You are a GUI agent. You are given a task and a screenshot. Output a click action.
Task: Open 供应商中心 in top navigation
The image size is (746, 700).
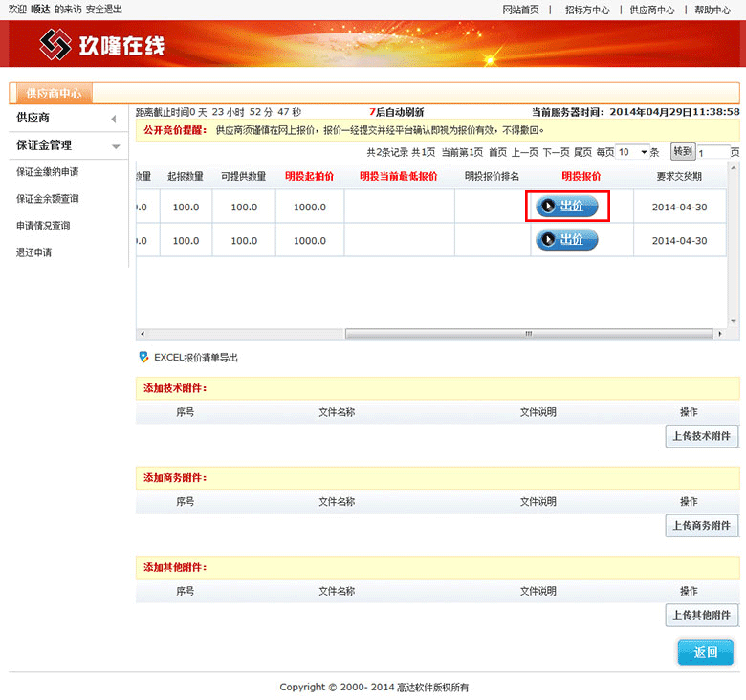pyautogui.click(x=652, y=10)
